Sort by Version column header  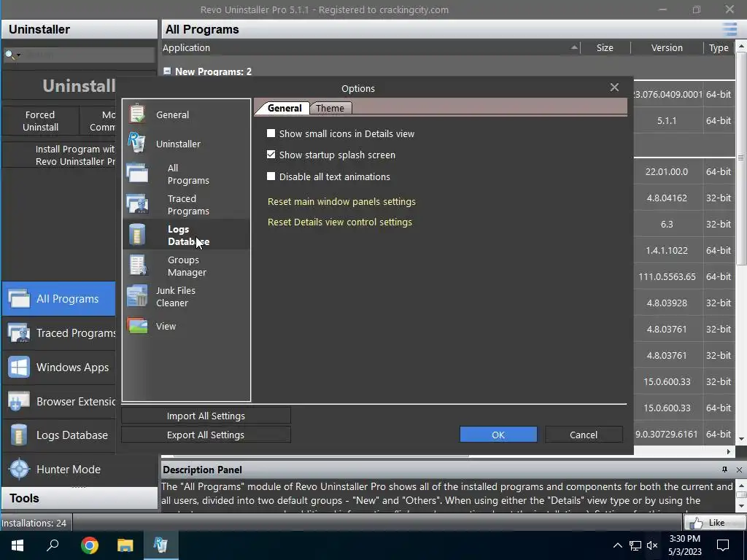[x=667, y=47]
